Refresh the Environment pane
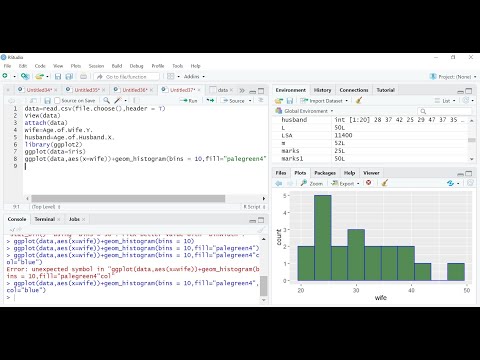The height and width of the screenshot is (360, 480). (x=466, y=100)
